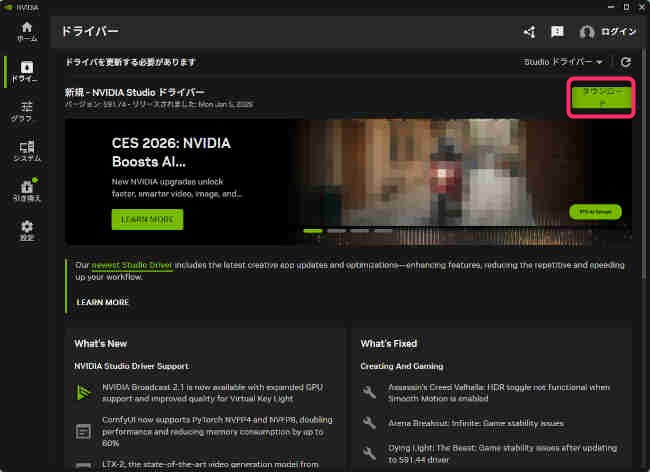The height and width of the screenshot is (472, 650).
Task: Click LEARN MORE below driver description
Action: (x=102, y=302)
